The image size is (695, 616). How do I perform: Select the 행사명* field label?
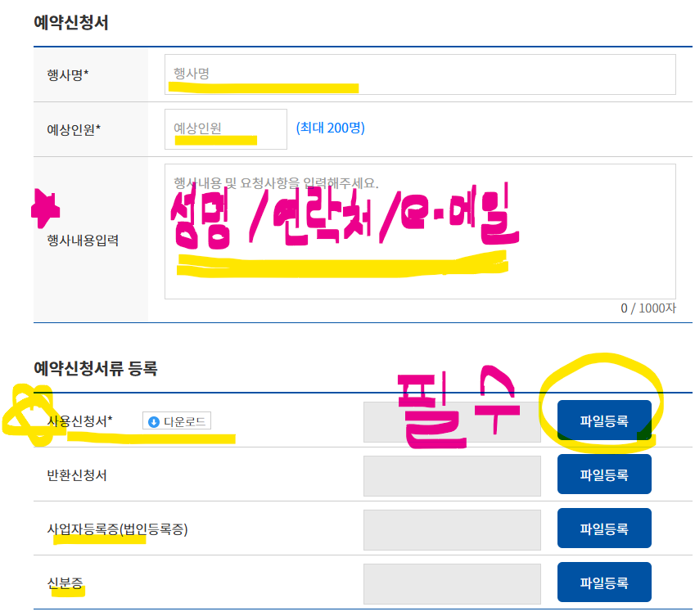[x=68, y=74]
